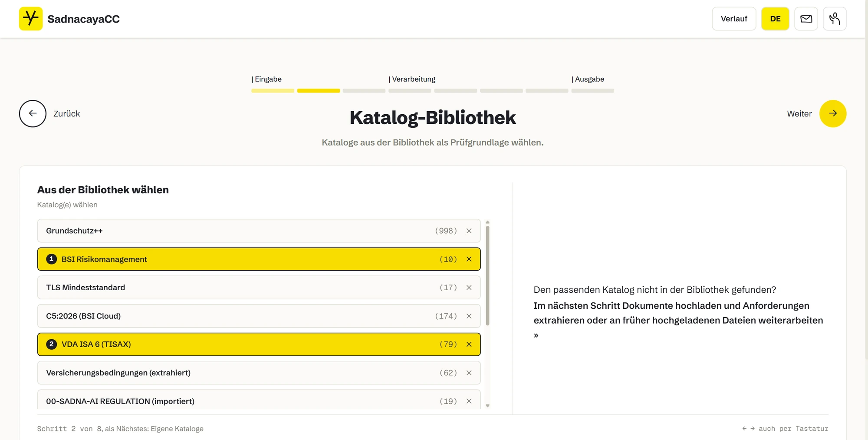The height and width of the screenshot is (440, 868).
Task: Click the yellow Weiter forward arrow
Action: (x=833, y=113)
